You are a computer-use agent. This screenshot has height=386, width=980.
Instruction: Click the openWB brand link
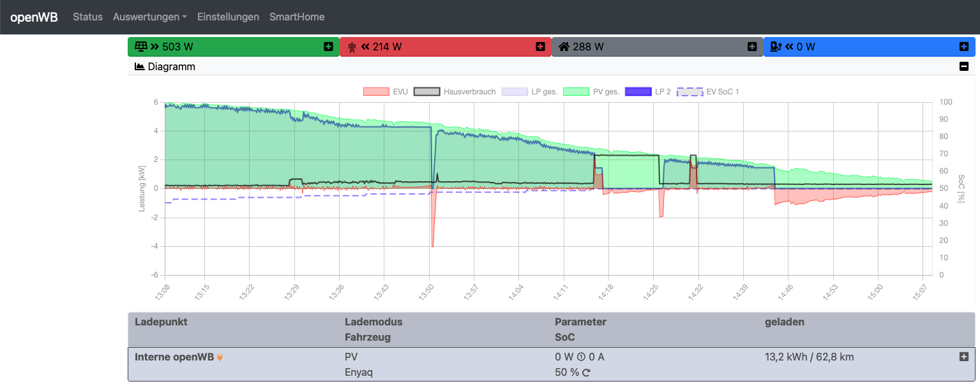coord(34,17)
